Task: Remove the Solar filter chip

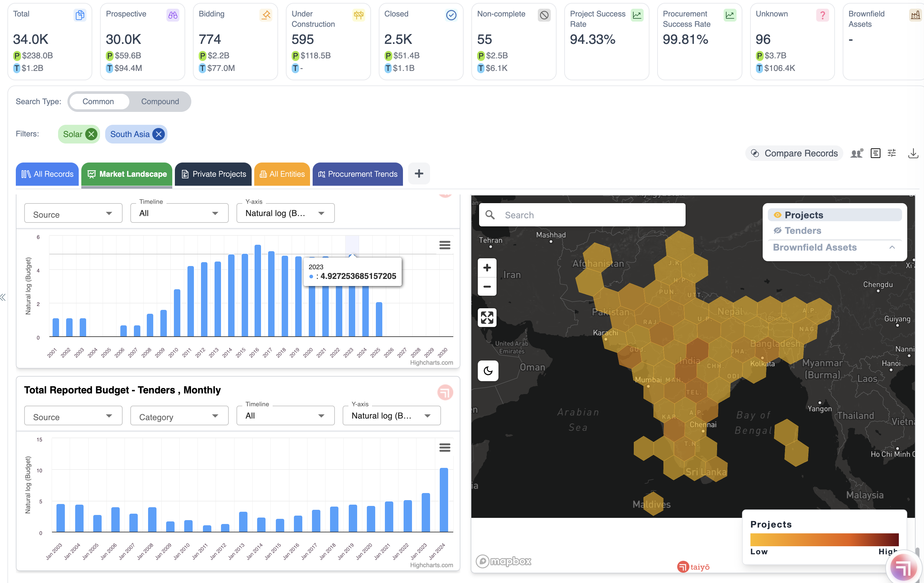Action: [x=91, y=134]
